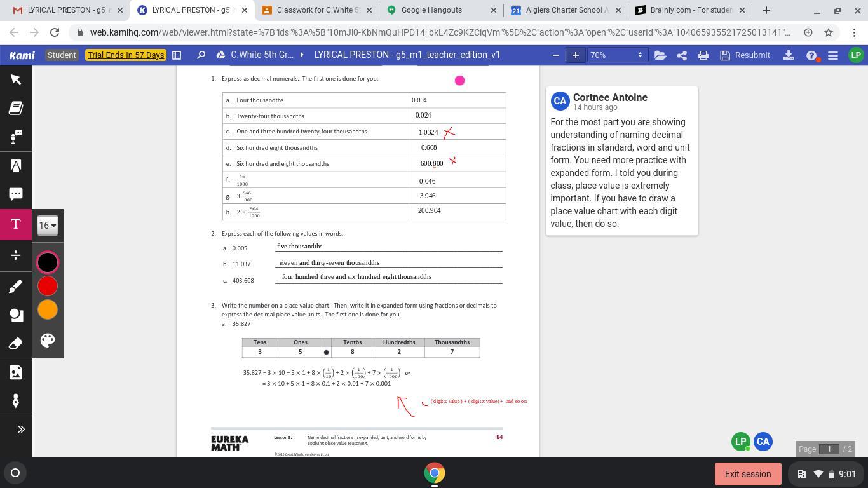Click the red 'digit x value' annotation text
Viewport: 868px width, 488px height.
point(479,402)
